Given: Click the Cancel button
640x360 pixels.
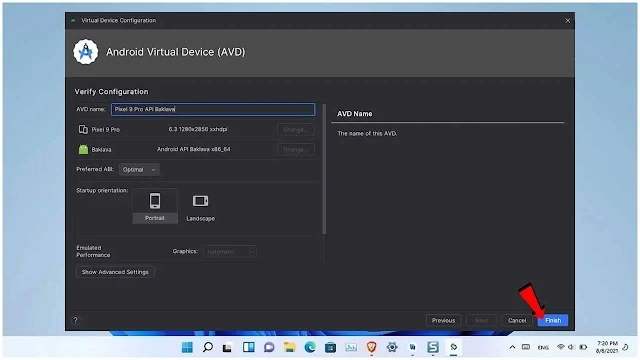Looking at the screenshot, I should click(517, 320).
